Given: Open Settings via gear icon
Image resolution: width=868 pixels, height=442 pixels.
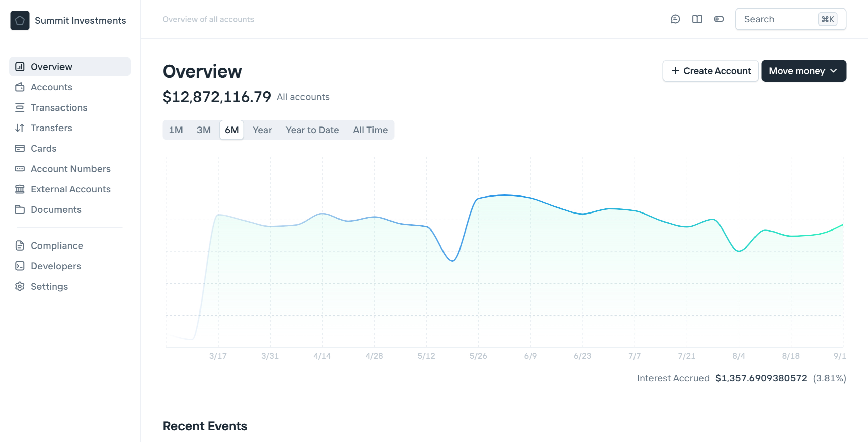Looking at the screenshot, I should coord(20,287).
